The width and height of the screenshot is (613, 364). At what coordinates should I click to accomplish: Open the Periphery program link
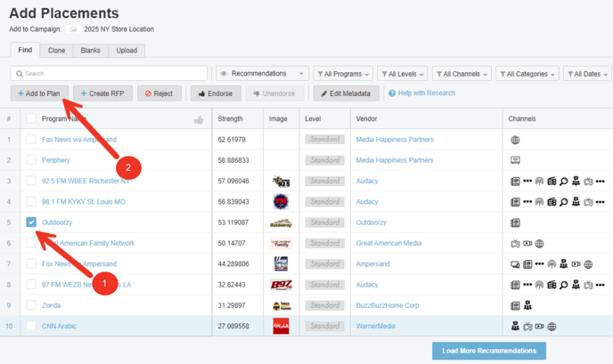click(56, 160)
